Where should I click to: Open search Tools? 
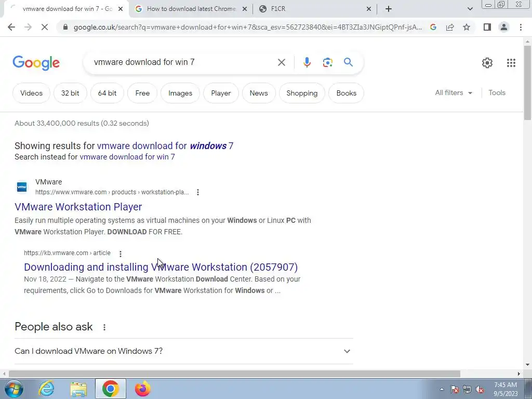497,92
